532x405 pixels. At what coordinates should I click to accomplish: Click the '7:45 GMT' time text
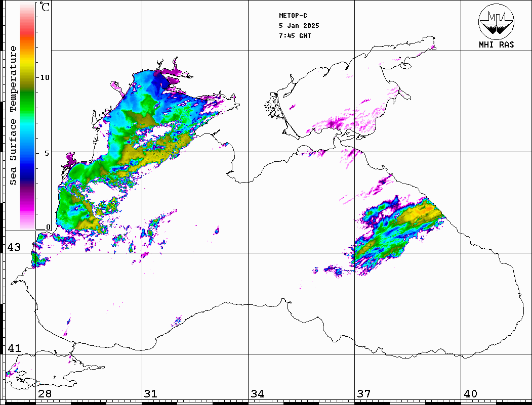pos(295,36)
